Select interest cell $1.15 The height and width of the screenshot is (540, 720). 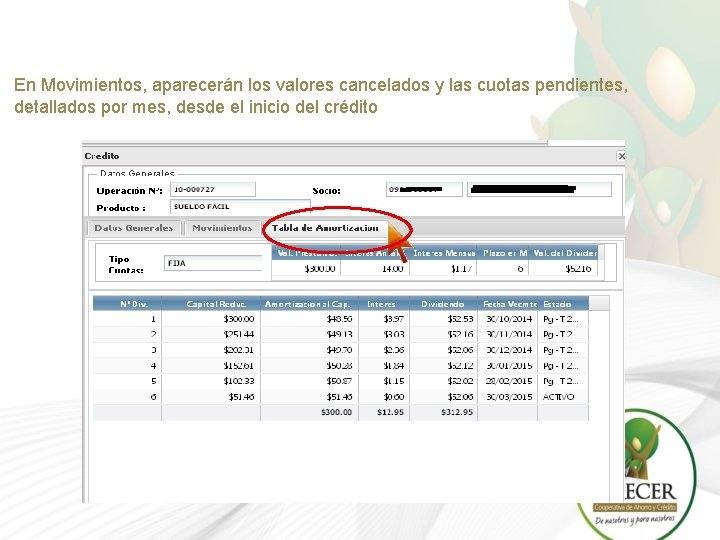pyautogui.click(x=384, y=381)
